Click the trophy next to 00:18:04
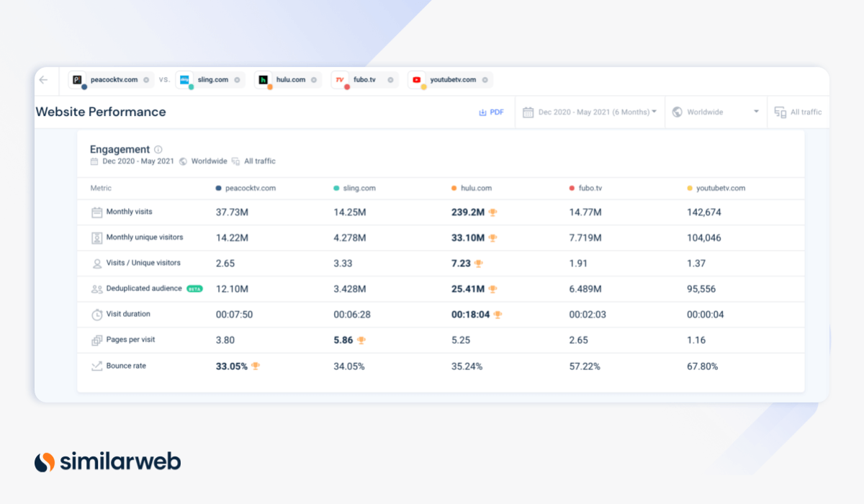This screenshot has height=504, width=864. [x=497, y=315]
